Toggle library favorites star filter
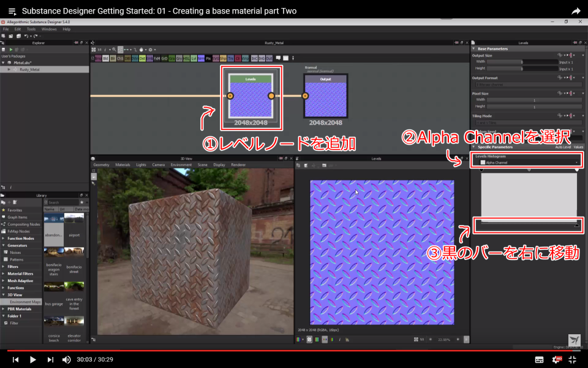This screenshot has width=588, height=368. (x=81, y=202)
